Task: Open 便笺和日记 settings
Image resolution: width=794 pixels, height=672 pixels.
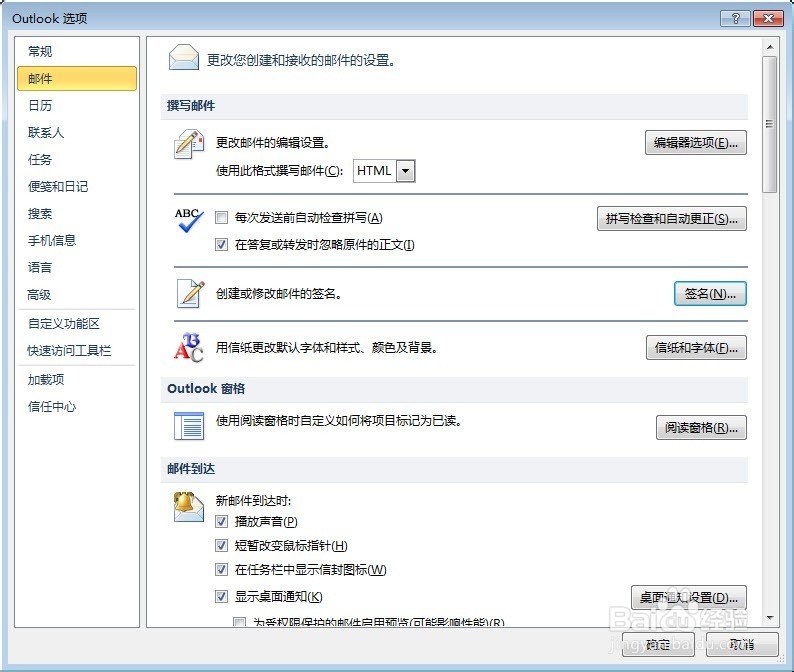Action: click(77, 186)
